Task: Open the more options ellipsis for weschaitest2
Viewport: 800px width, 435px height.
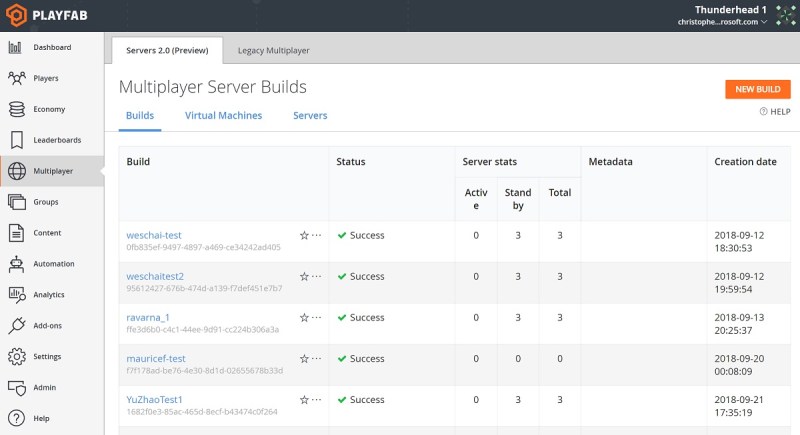Action: pos(316,276)
